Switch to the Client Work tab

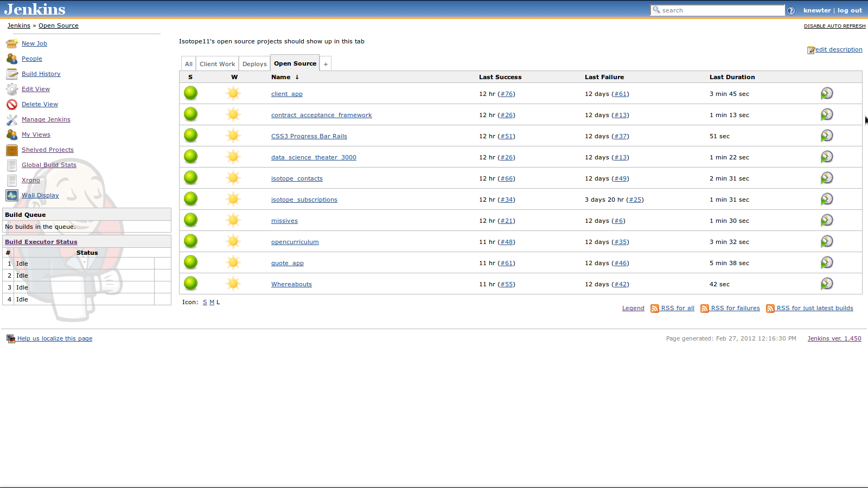tap(218, 64)
